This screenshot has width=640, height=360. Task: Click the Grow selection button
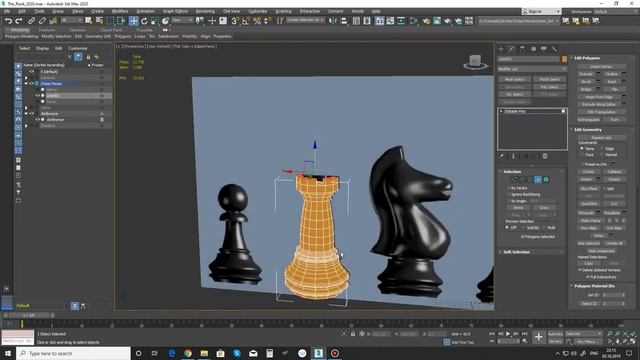click(544, 208)
